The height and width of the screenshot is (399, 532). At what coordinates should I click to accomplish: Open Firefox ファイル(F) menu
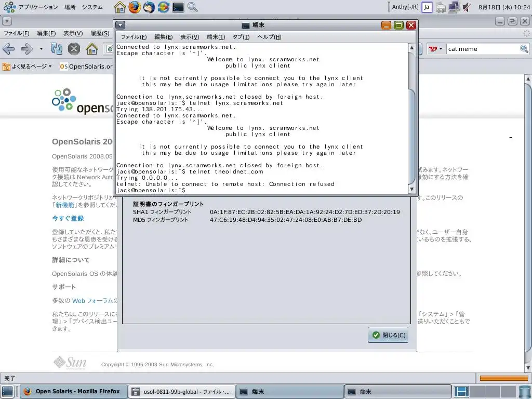click(x=16, y=33)
